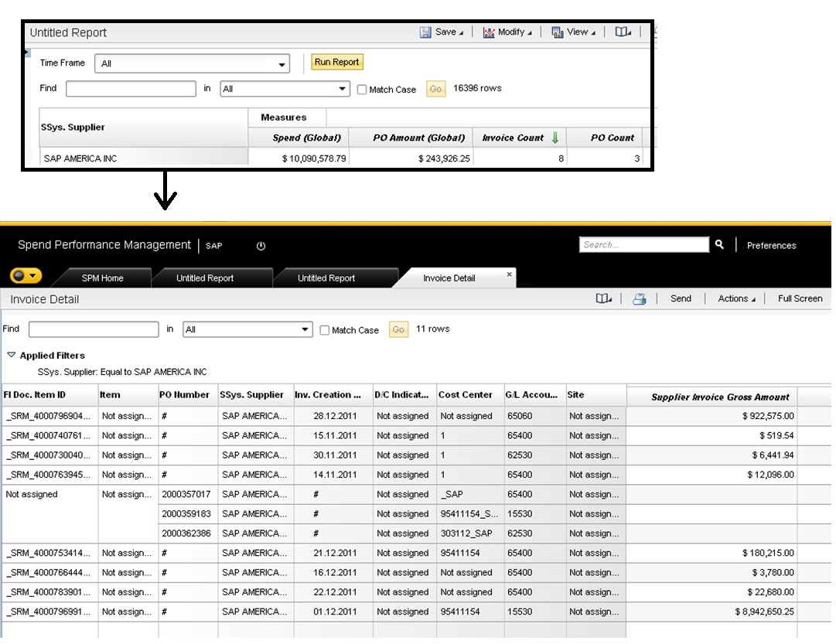Click the search magnifier icon
The width and height of the screenshot is (836, 644).
(x=719, y=244)
